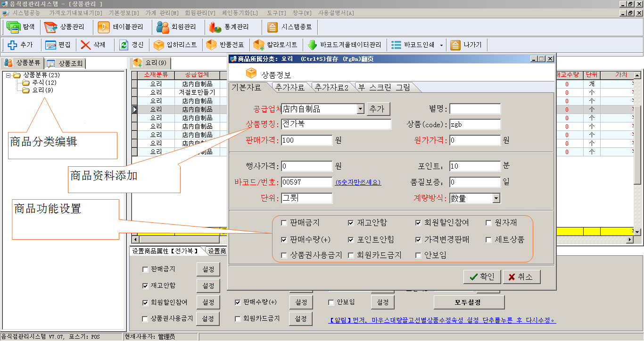Open the 계량방식 dropdown showing 数量

[496, 198]
